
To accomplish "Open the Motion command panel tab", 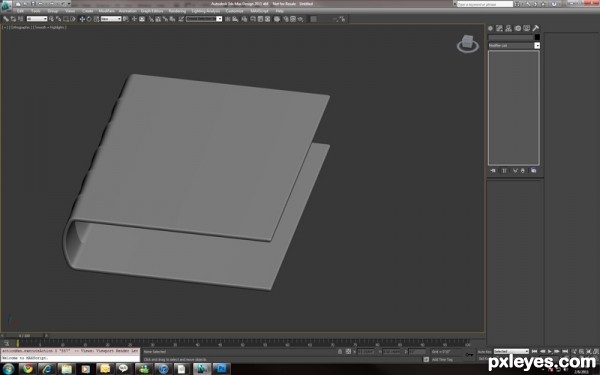I will (x=518, y=28).
